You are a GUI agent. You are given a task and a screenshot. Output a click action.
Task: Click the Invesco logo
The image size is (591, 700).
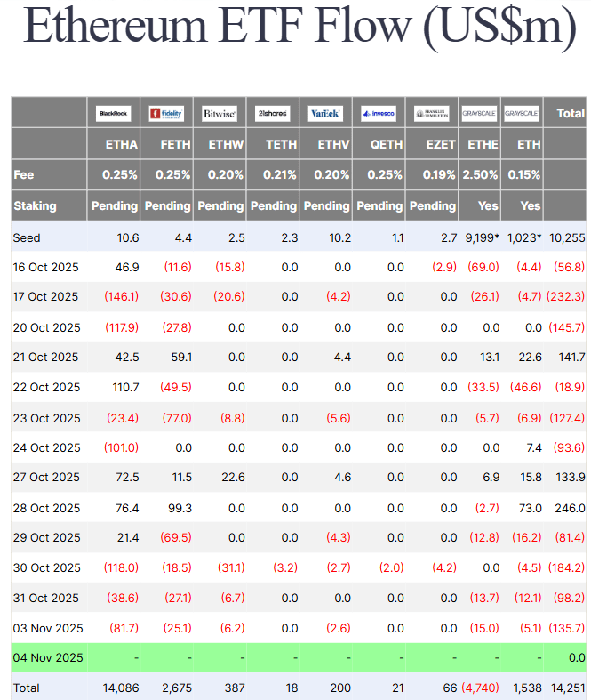[x=379, y=114]
